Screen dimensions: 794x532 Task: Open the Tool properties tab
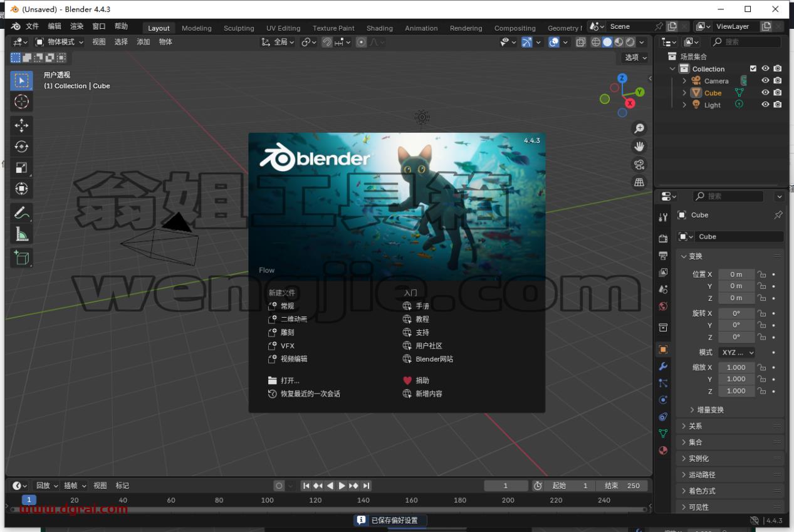click(x=663, y=217)
